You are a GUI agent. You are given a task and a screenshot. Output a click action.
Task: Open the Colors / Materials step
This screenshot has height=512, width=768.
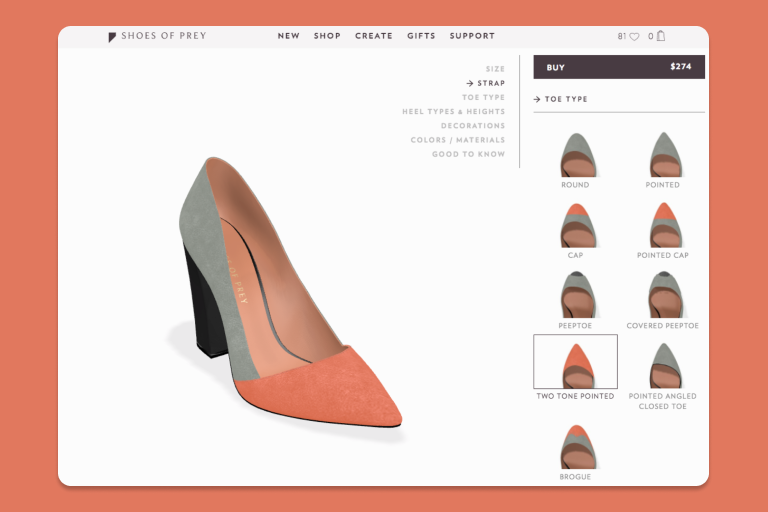tap(457, 140)
